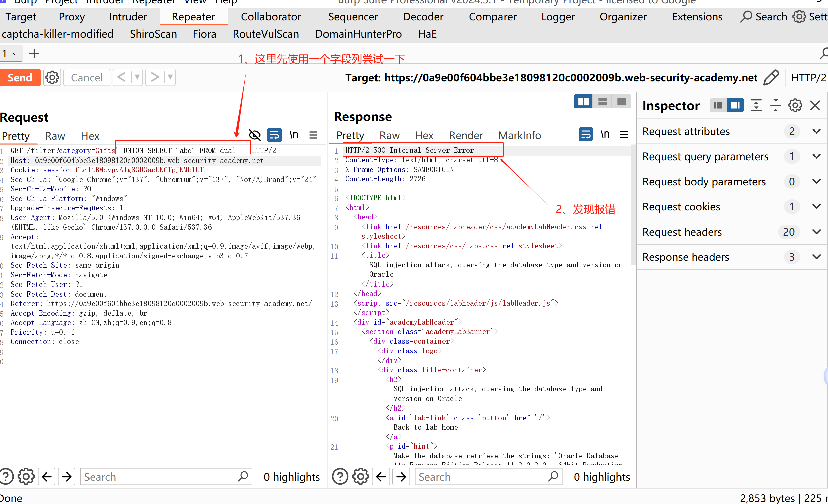Toggle show non-printable \n in Response
Image resolution: width=828 pixels, height=504 pixels.
coord(605,134)
